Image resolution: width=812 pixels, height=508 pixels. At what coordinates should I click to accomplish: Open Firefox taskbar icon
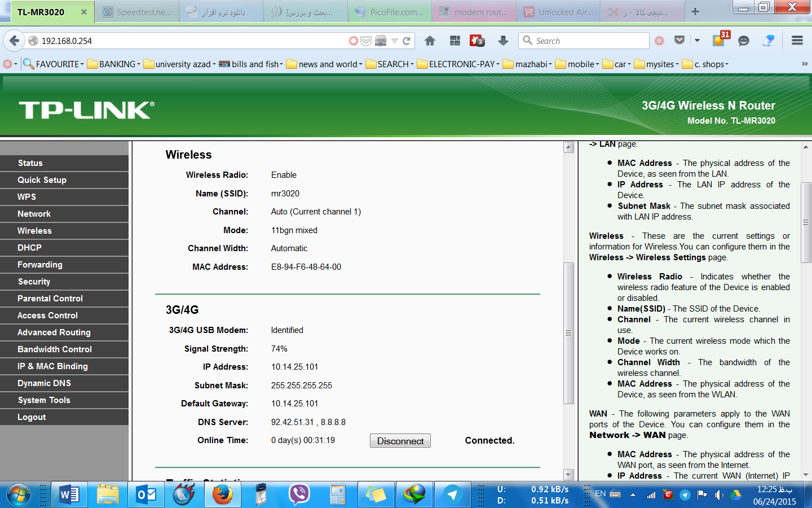coord(223,495)
